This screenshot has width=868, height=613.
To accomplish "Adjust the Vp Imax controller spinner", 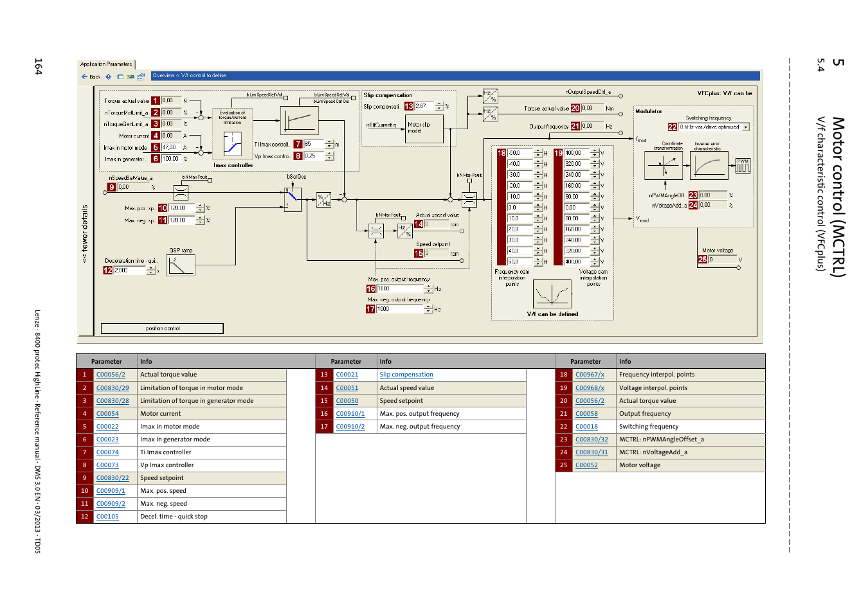I will 329,156.
